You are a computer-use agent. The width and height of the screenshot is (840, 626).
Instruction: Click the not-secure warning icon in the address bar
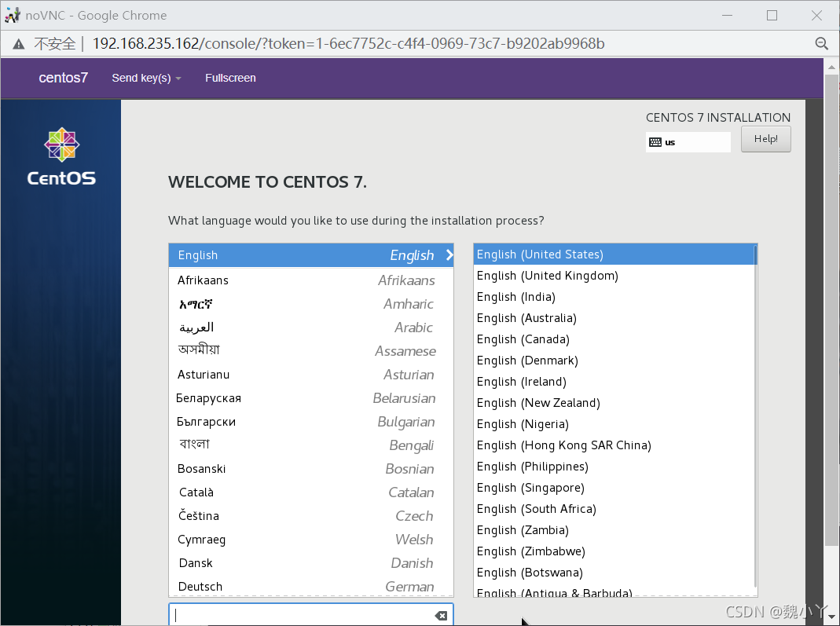pyautogui.click(x=19, y=44)
